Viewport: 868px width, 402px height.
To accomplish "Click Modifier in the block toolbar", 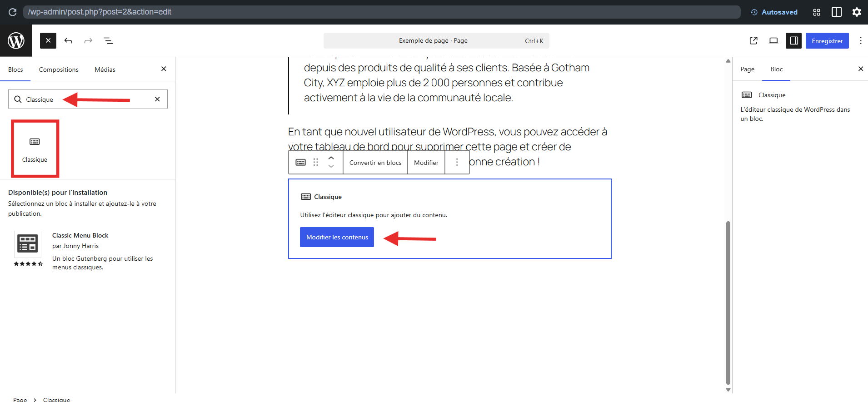I will pos(426,163).
